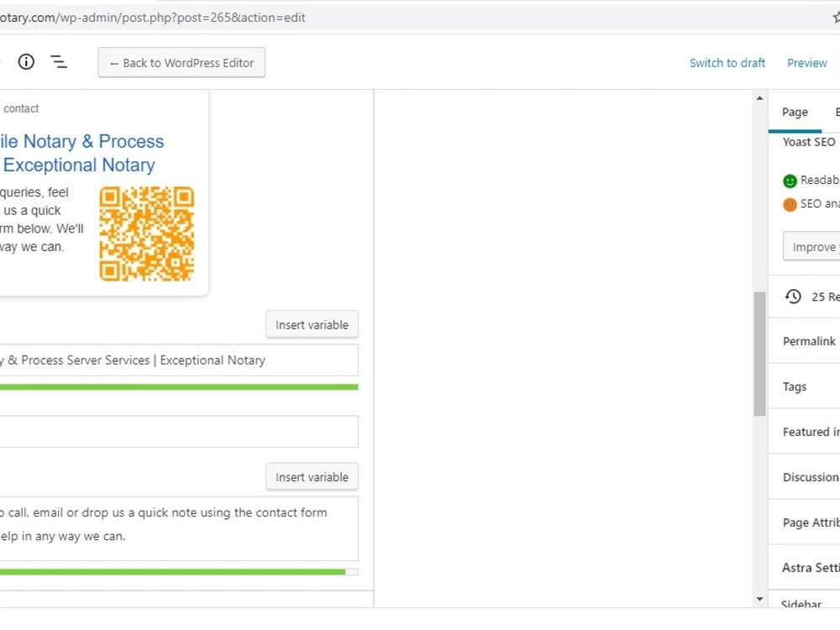Expand the Permalink panel

804,341
